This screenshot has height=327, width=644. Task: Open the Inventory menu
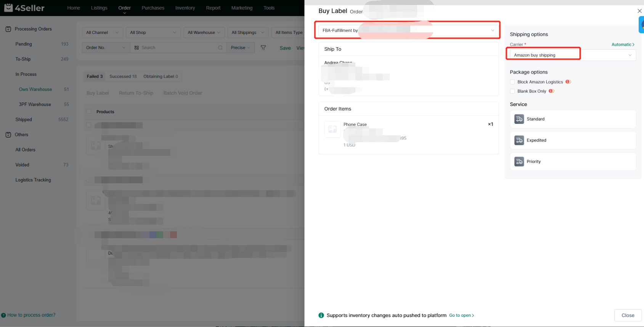[x=185, y=8]
